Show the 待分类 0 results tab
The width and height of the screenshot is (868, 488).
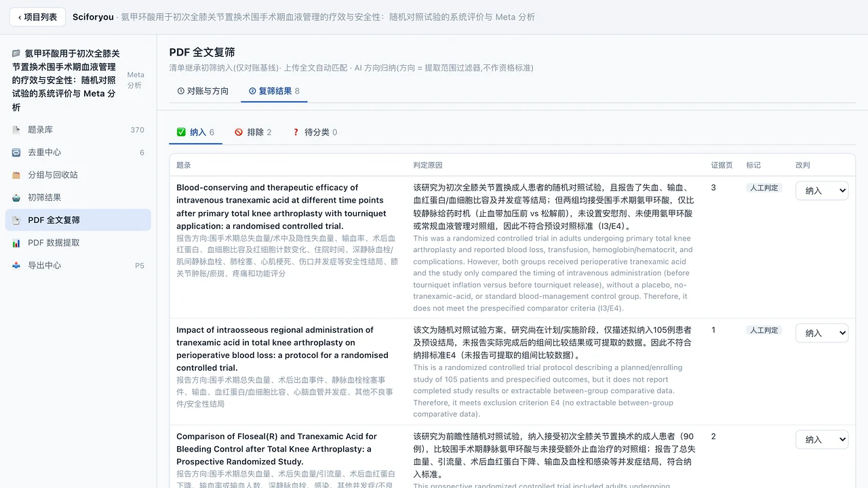(314, 132)
